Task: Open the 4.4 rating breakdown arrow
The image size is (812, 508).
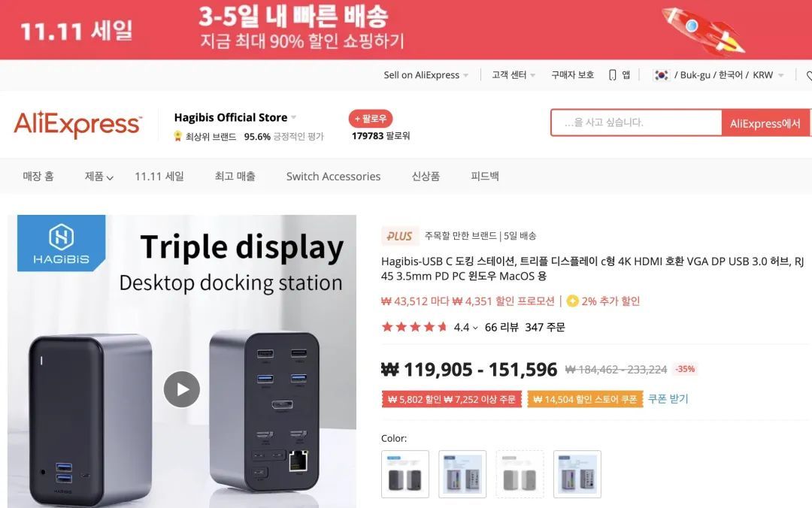Action: click(475, 328)
